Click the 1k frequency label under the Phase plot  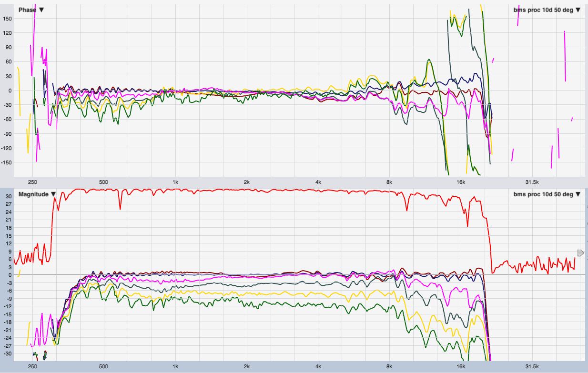175,182
